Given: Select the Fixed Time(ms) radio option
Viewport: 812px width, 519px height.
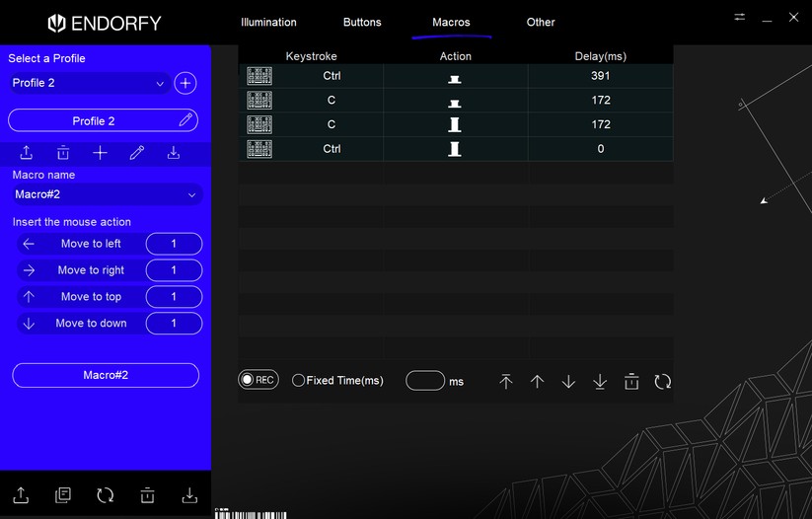Looking at the screenshot, I should click(x=298, y=381).
